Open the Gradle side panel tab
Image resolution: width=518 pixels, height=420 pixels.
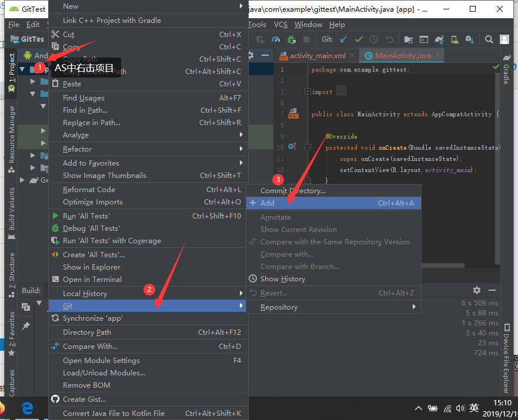(x=506, y=70)
